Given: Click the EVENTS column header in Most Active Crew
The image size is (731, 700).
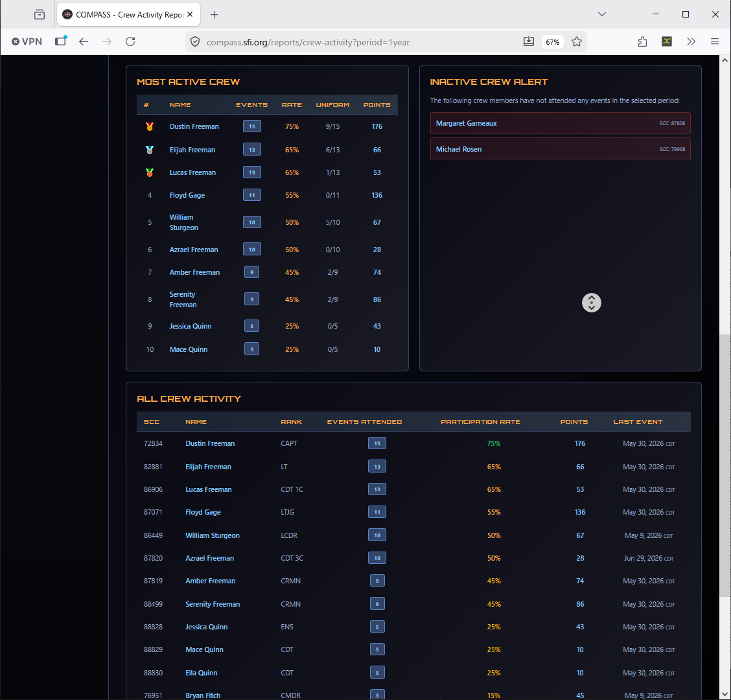Looking at the screenshot, I should coord(251,105).
